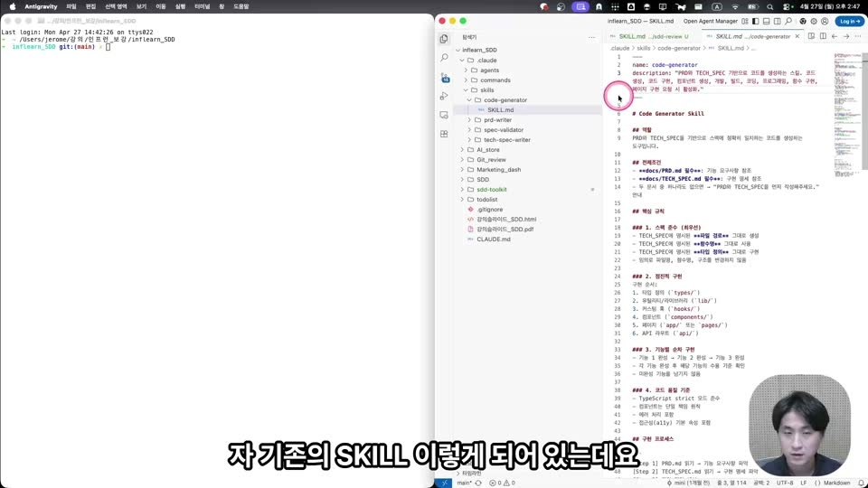
Task: Click the Customize Layout icon
Action: (x=744, y=21)
